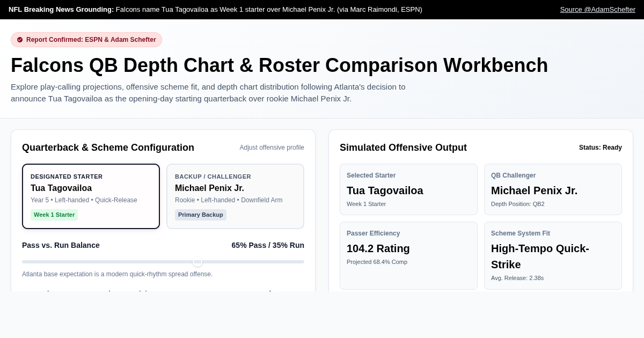Click the 'NFL Breaking News Grounding:' label

[x=61, y=9]
